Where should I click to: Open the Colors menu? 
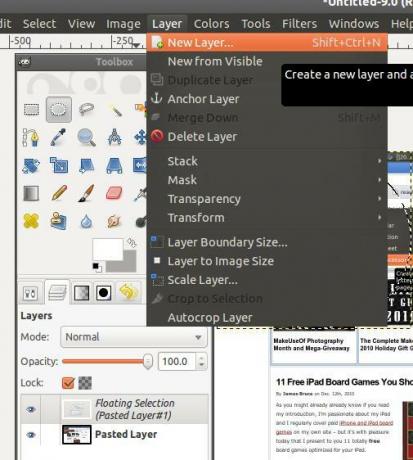[211, 24]
